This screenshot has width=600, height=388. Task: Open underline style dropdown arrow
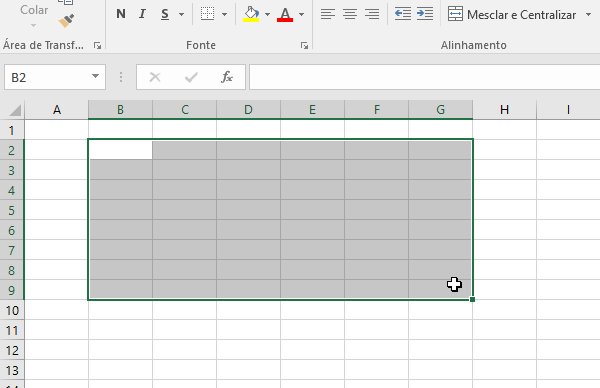tap(181, 15)
